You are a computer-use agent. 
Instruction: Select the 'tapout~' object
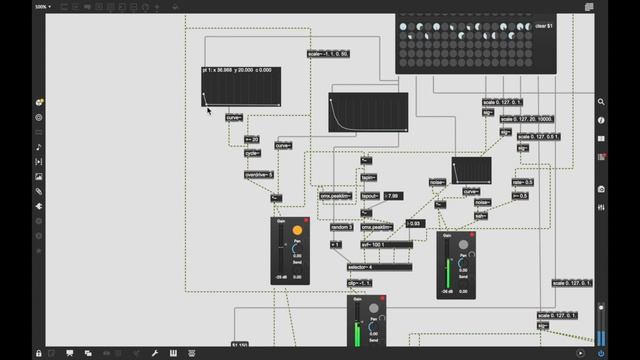pos(370,196)
